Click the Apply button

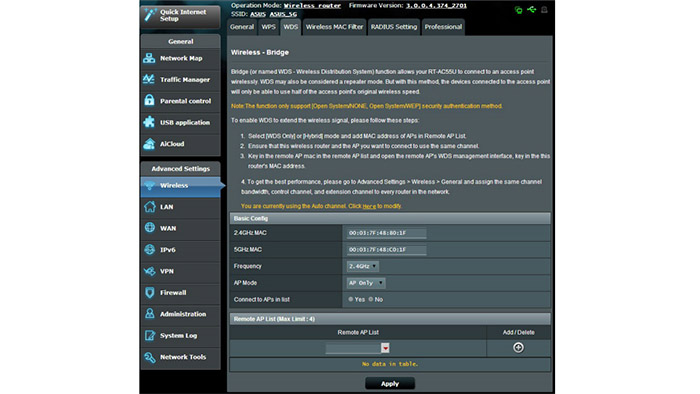pyautogui.click(x=390, y=384)
